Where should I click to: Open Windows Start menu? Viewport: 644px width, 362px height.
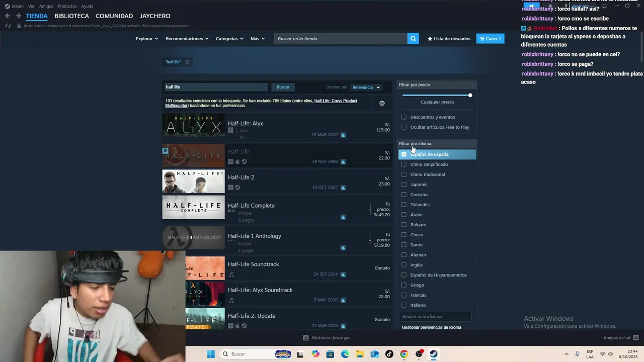211,354
